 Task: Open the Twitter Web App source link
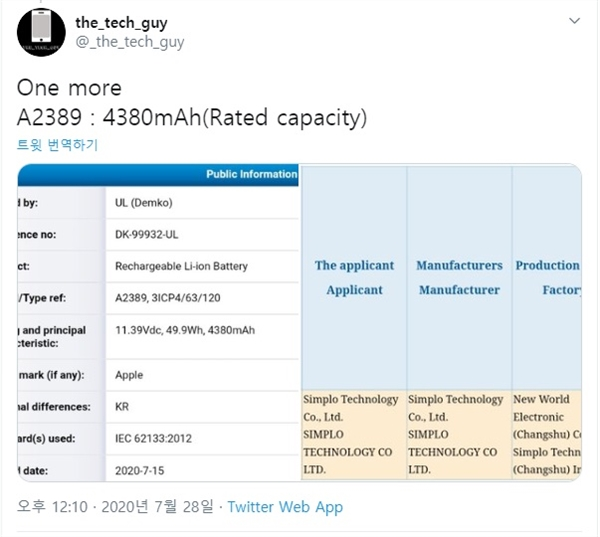[x=285, y=507]
